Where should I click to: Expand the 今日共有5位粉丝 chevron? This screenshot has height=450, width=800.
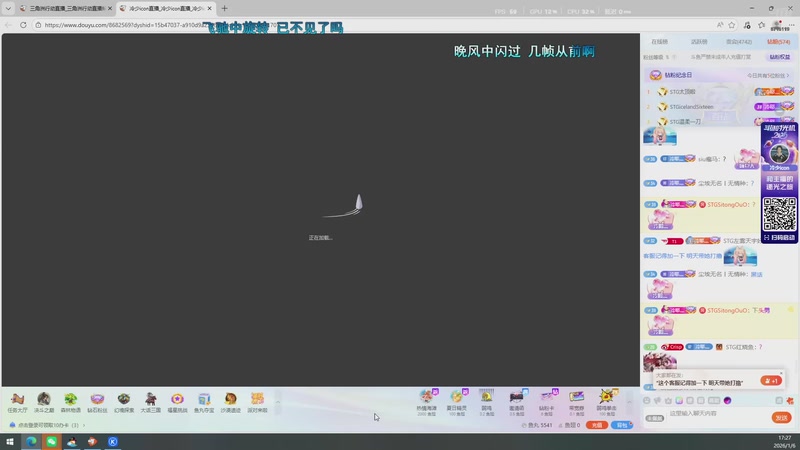(x=788, y=76)
